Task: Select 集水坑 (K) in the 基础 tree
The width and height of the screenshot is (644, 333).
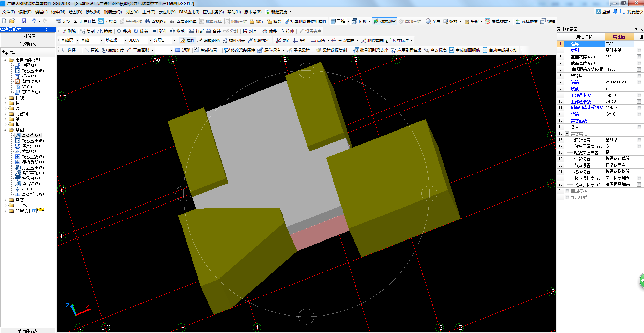Action: point(31,146)
